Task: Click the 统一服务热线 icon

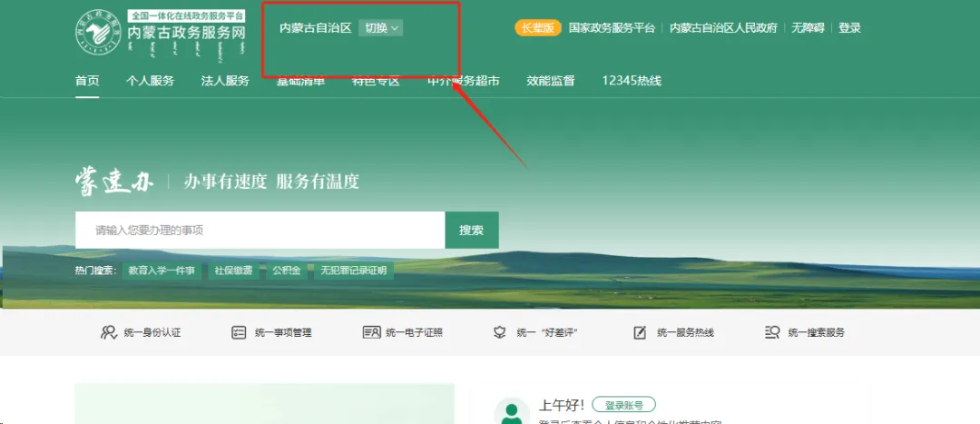Action: tap(640, 332)
